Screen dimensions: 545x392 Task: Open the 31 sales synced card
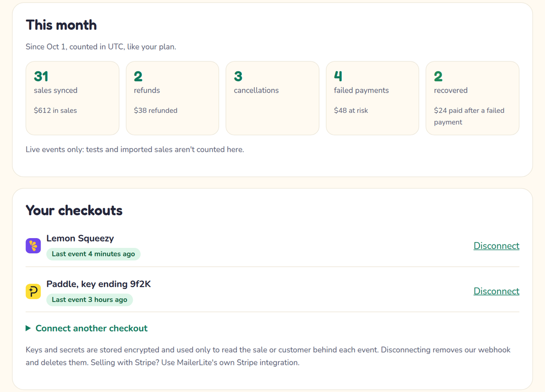(x=72, y=98)
